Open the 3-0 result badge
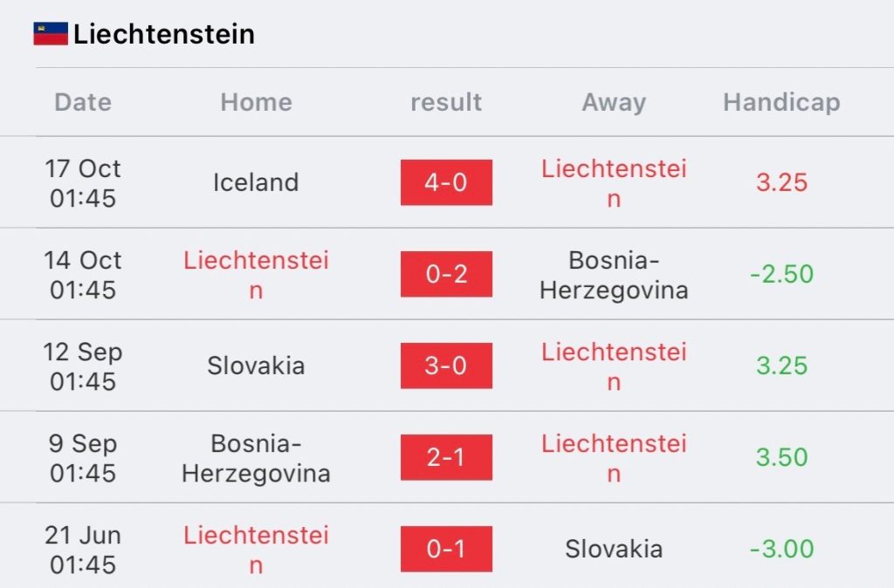 click(x=446, y=366)
